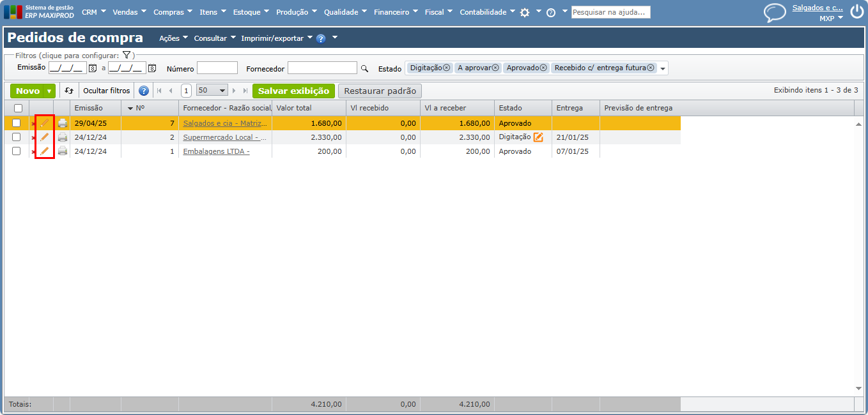Remove the Digitação state filter tag
Viewport: 868px width, 415px height.
pos(447,68)
